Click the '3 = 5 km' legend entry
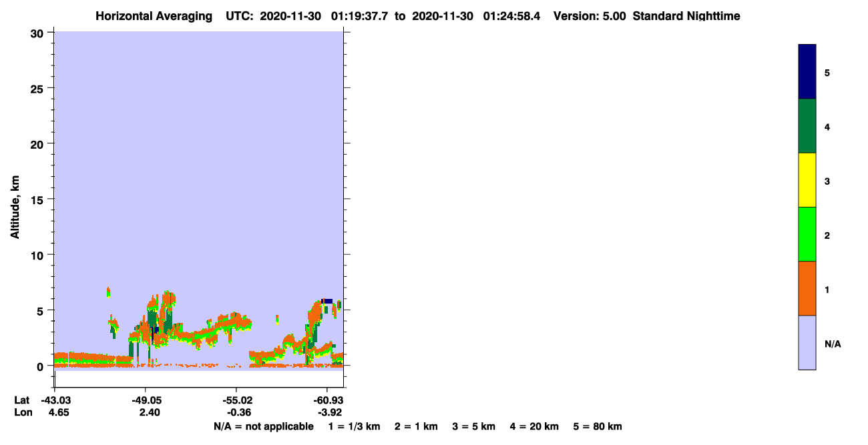This screenshot has width=868, height=445. click(x=473, y=426)
